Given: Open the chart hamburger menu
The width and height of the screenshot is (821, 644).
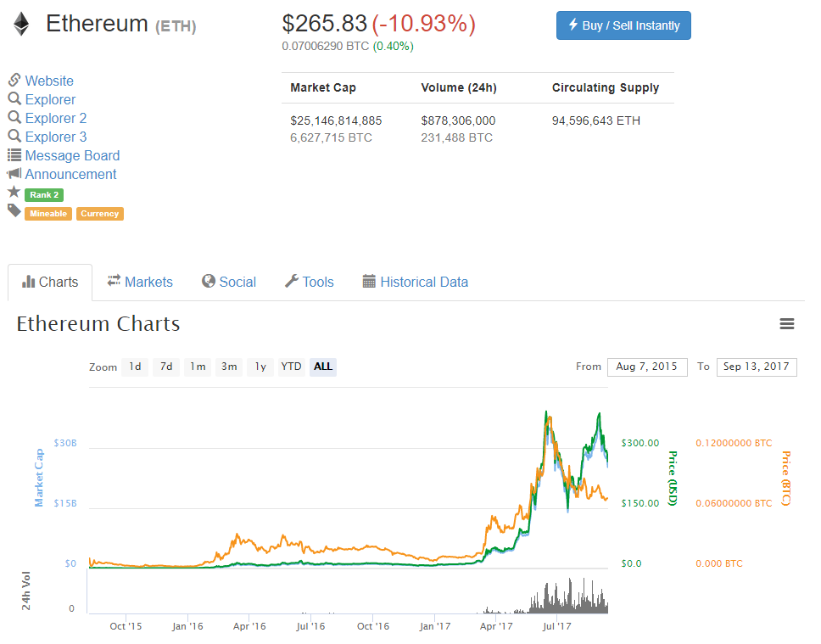Looking at the screenshot, I should [x=786, y=323].
